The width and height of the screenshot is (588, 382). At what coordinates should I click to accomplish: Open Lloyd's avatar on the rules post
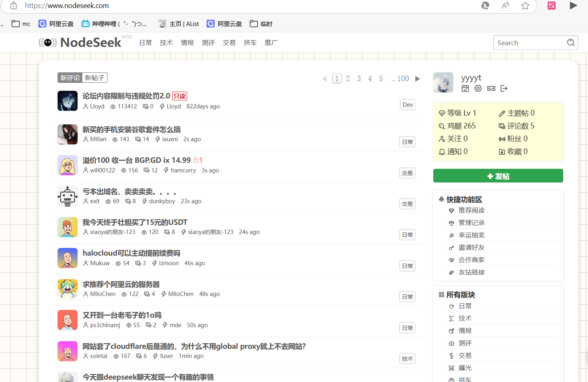click(68, 101)
